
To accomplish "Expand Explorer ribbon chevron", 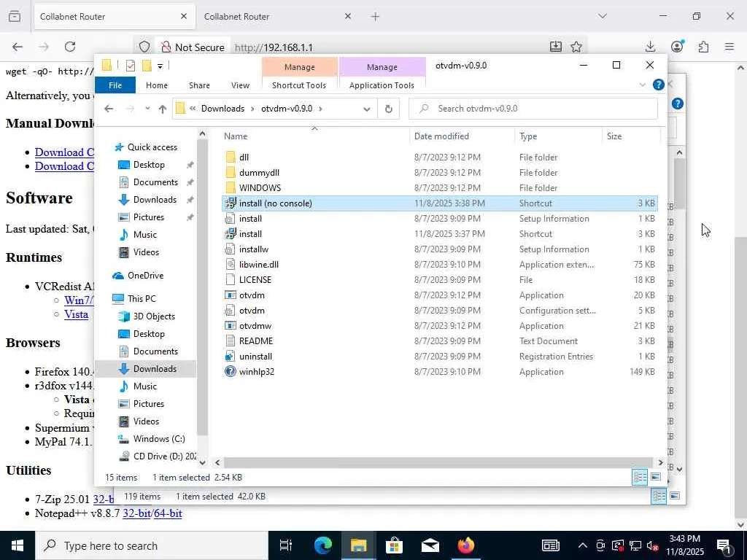I will click(642, 85).
